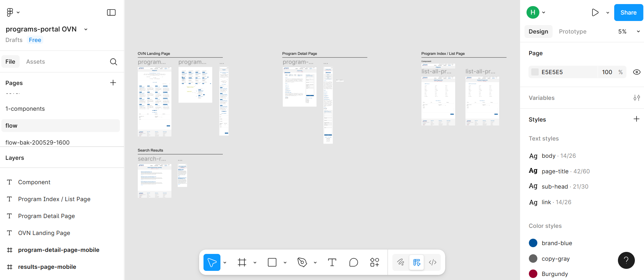Image resolution: width=644 pixels, height=280 pixels.
Task: Toggle page background visibility eye
Action: pyautogui.click(x=637, y=72)
